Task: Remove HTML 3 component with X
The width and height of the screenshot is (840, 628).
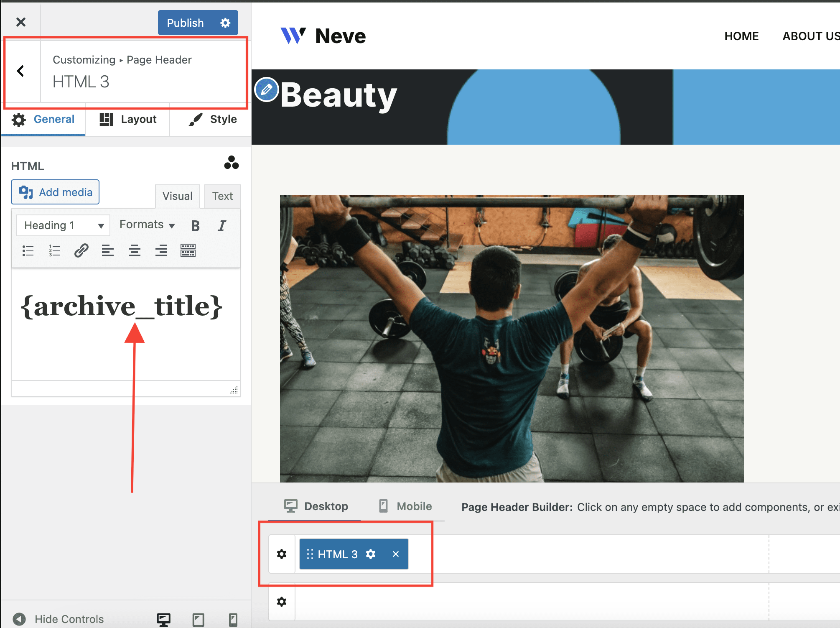Action: pos(396,554)
